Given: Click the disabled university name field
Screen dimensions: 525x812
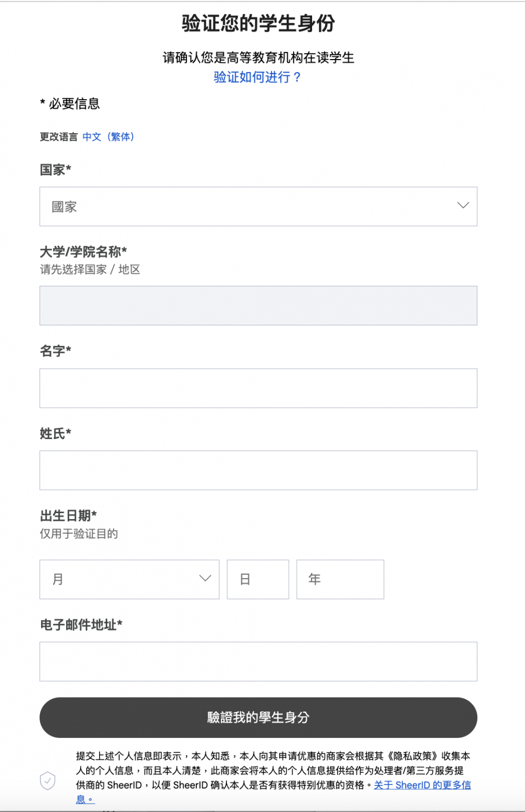Looking at the screenshot, I should (x=258, y=305).
